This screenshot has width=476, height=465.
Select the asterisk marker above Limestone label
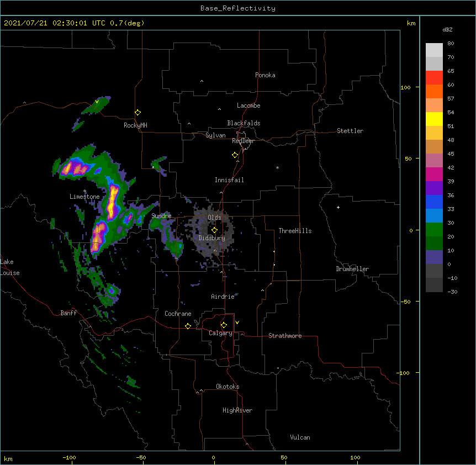click(x=85, y=191)
